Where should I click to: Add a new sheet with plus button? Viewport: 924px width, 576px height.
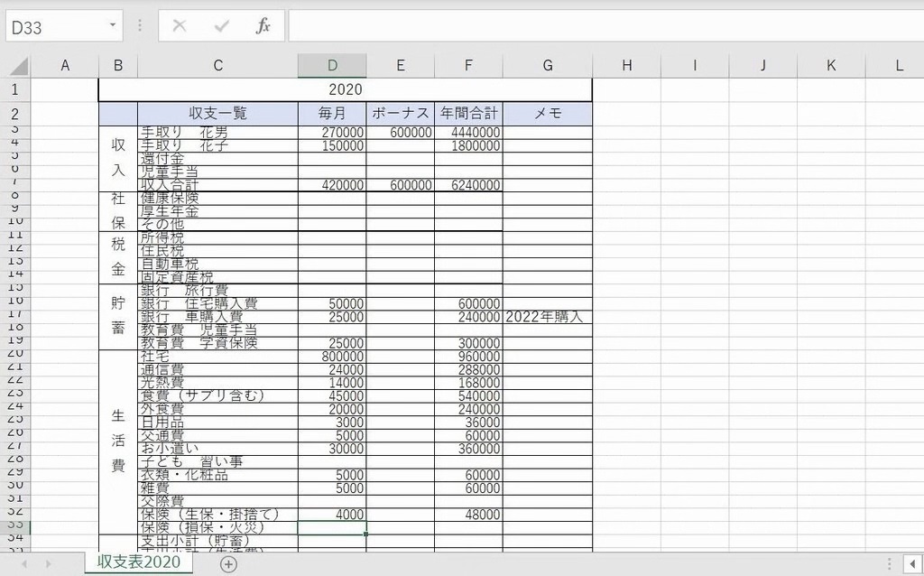tap(229, 563)
